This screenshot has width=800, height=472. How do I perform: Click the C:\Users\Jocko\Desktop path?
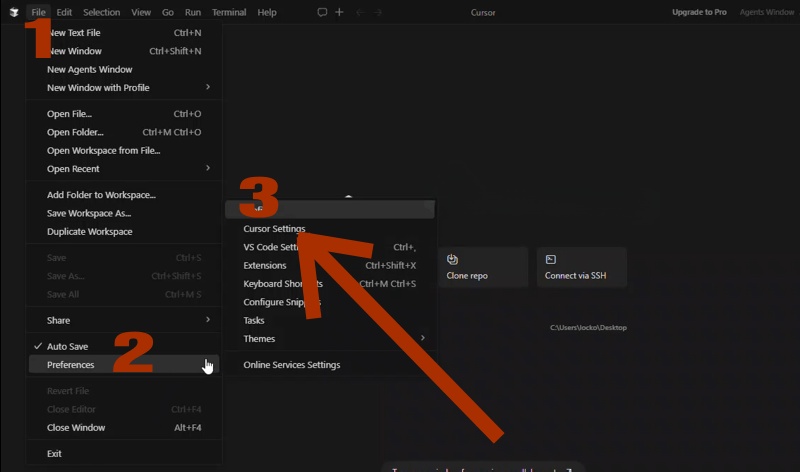(588, 328)
